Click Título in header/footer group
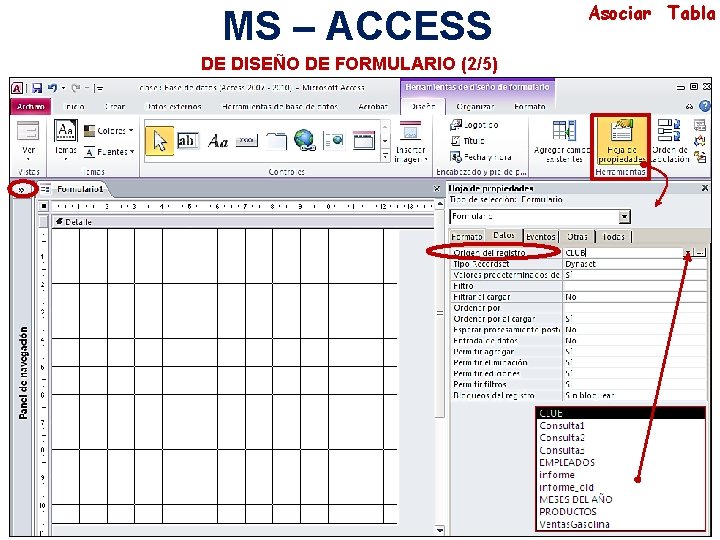720x540 pixels. point(467,141)
